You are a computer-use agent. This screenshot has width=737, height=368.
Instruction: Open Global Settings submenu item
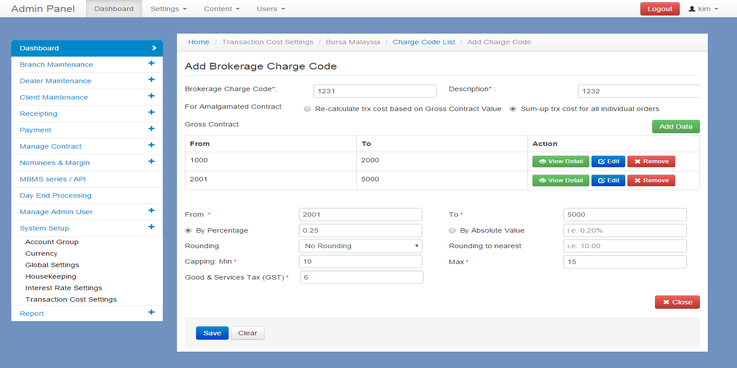point(52,265)
